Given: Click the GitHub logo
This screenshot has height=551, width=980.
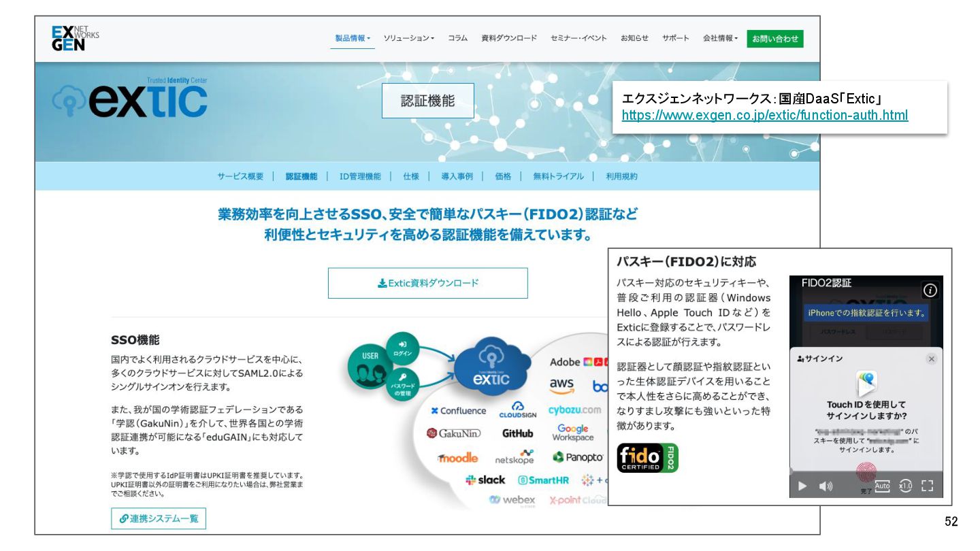Looking at the screenshot, I should 517,433.
